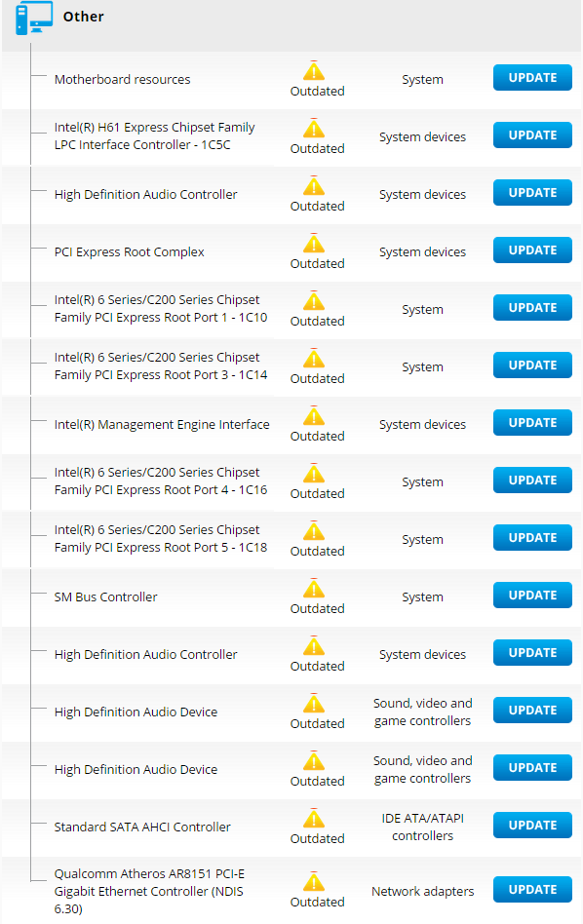Image resolution: width=583 pixels, height=924 pixels.
Task: Select the Other category heading
Action: click(x=83, y=17)
